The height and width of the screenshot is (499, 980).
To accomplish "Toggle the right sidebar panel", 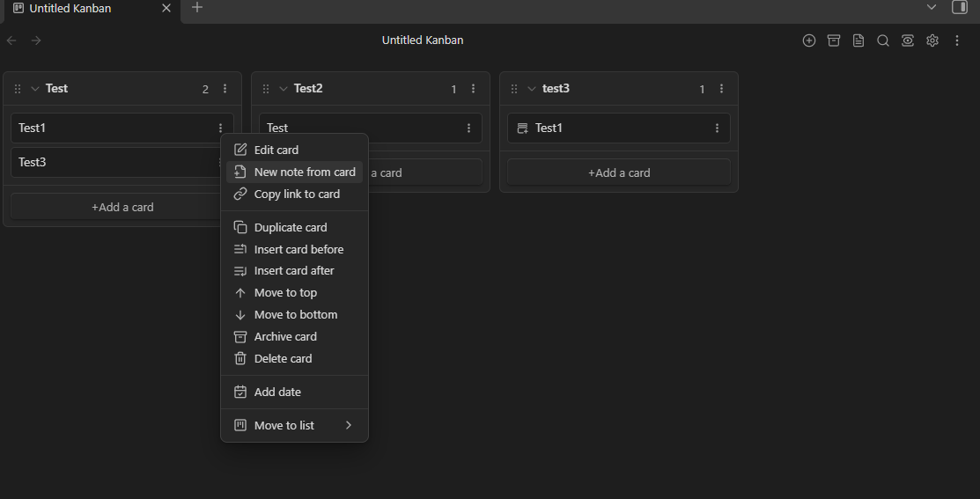I will pyautogui.click(x=960, y=8).
